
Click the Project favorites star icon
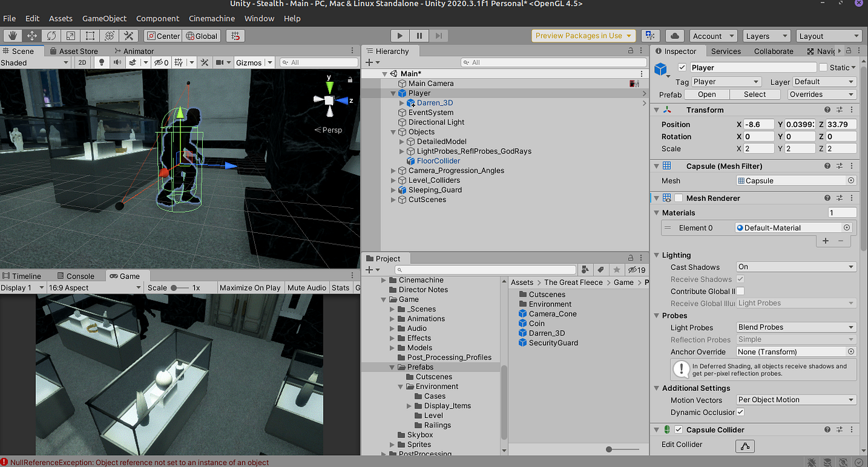coord(616,269)
